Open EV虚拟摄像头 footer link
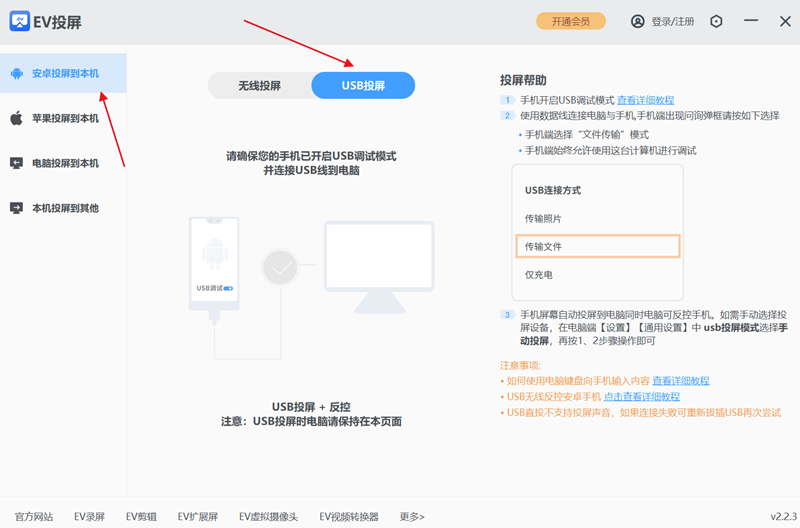Image resolution: width=800 pixels, height=528 pixels. [268, 517]
